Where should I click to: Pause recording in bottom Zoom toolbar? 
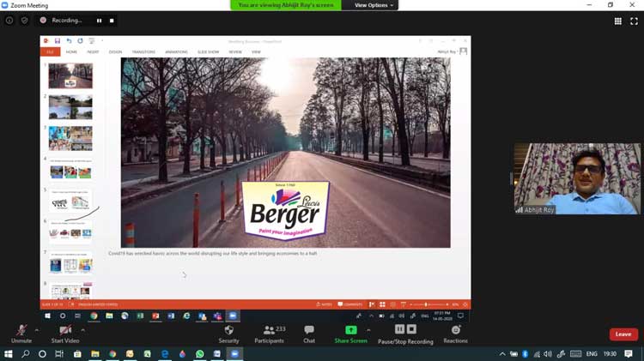(x=399, y=329)
